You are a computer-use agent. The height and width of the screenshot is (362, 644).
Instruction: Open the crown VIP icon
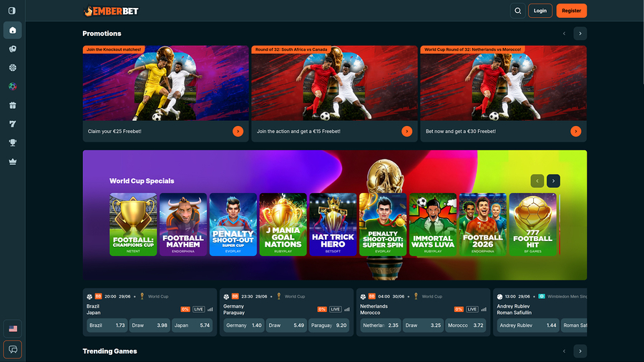[x=13, y=161]
